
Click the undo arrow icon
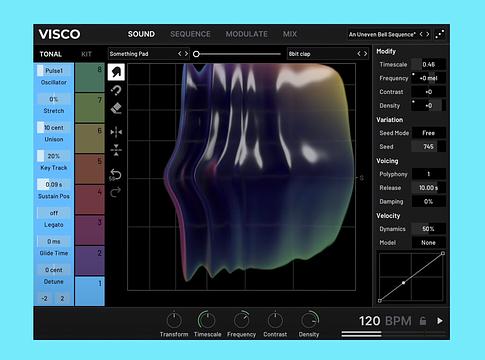pyautogui.click(x=115, y=175)
